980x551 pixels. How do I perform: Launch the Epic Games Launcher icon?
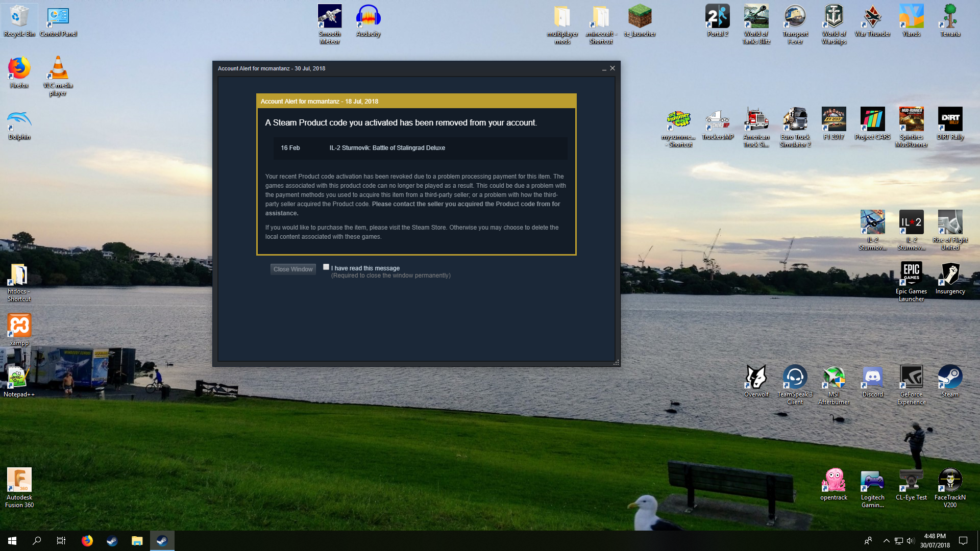tap(911, 282)
